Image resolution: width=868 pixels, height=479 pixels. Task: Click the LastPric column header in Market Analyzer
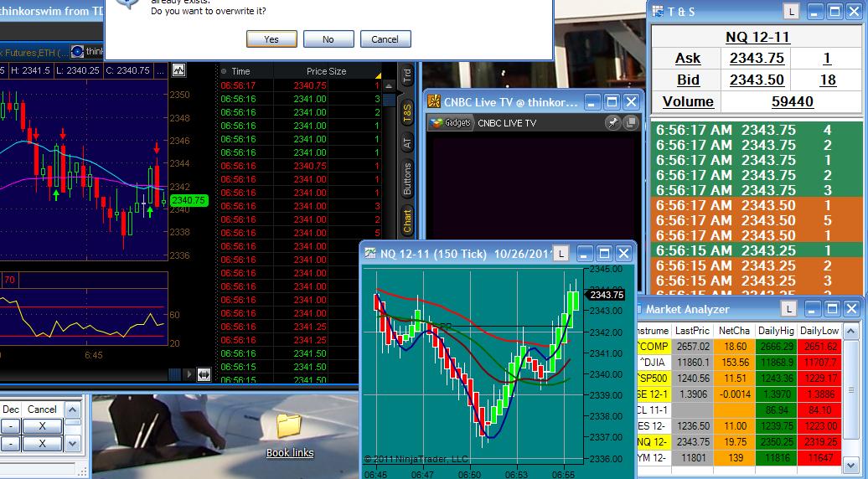pos(693,331)
